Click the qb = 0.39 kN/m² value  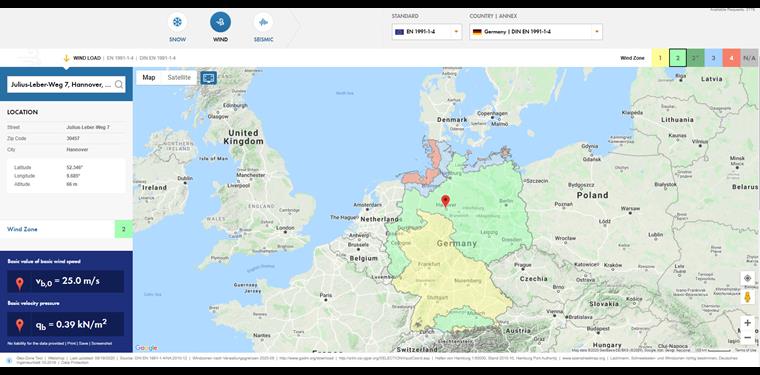[x=71, y=324]
